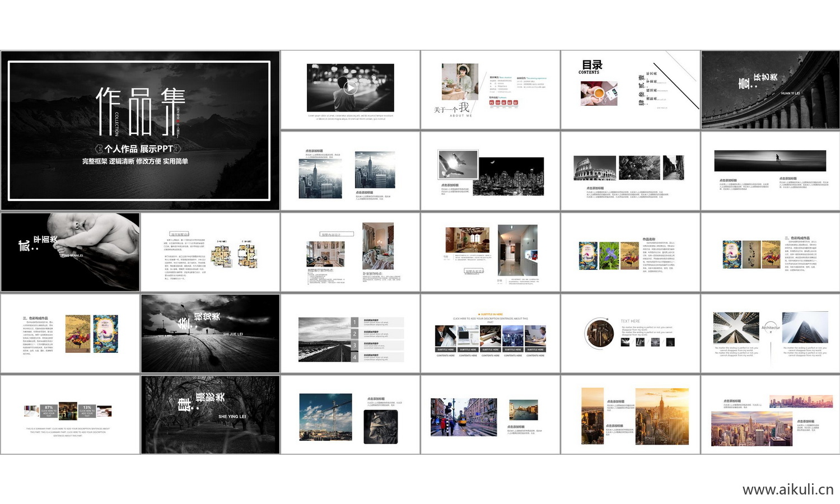
Task: Click the yellow tram street photo
Action: pyautogui.click(x=464, y=417)
